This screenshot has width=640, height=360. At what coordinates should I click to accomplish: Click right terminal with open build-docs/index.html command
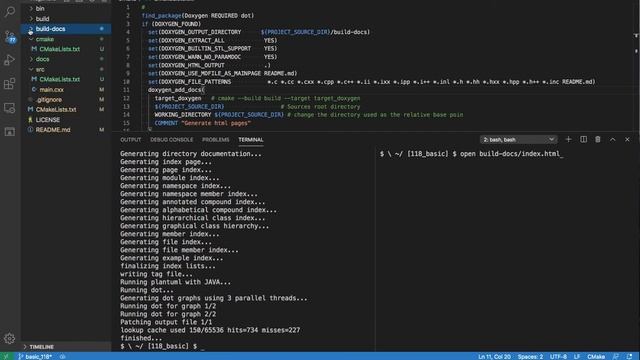(471, 154)
